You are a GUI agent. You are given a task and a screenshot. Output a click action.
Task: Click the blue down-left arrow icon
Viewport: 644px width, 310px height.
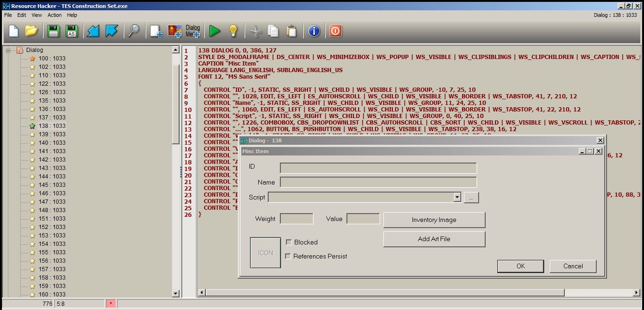94,31
